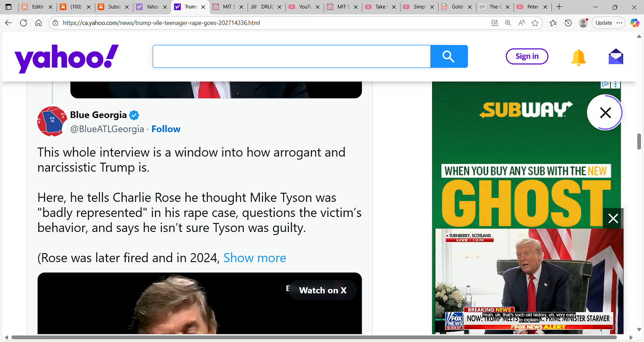Open browser History panel
The height and width of the screenshot is (342, 644).
pyautogui.click(x=569, y=23)
